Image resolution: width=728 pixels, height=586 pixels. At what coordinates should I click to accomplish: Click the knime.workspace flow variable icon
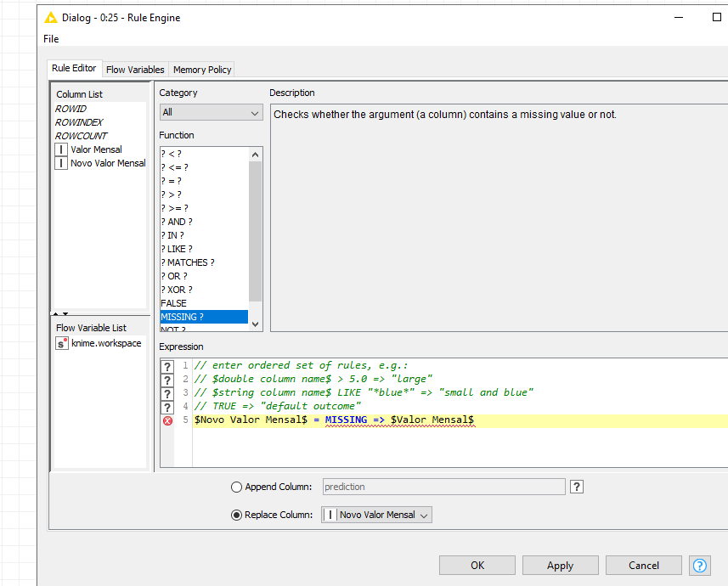(62, 343)
